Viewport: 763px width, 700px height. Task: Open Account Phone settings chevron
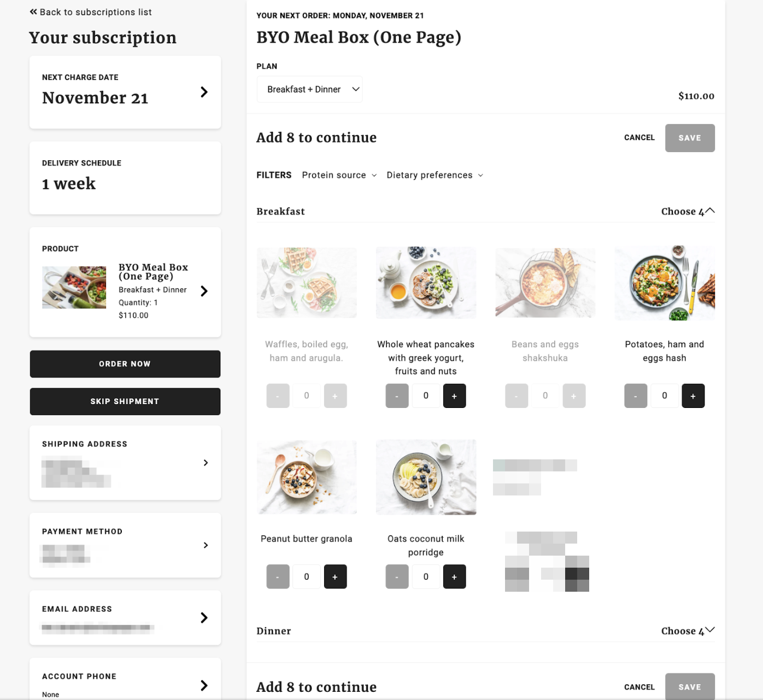204,685
